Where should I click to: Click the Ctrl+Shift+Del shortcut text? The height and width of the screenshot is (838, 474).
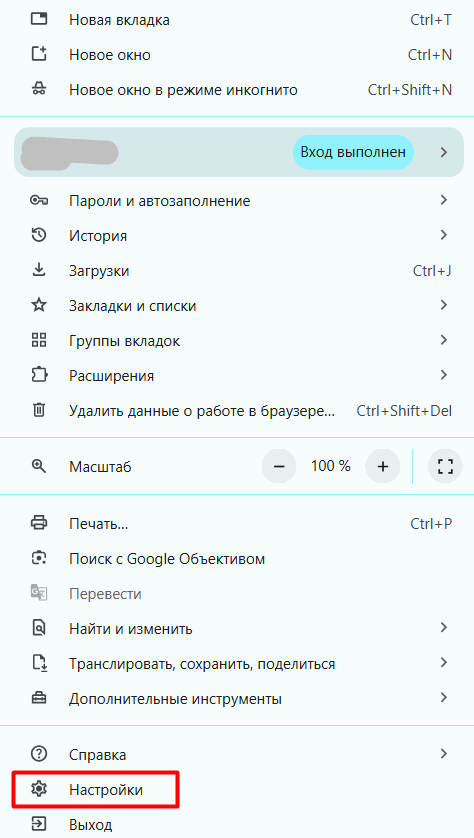pyautogui.click(x=405, y=411)
